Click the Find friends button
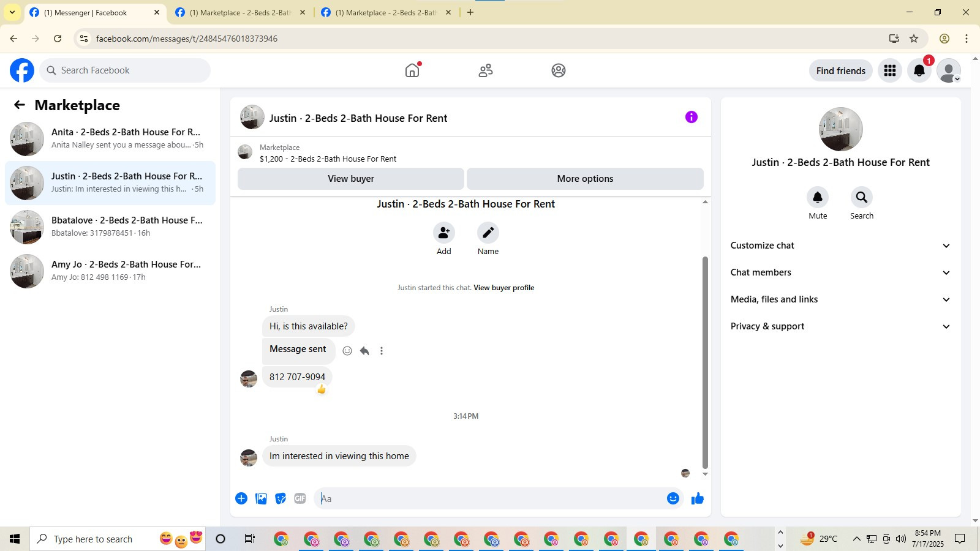Screen dimensions: 980x551 (x=841, y=70)
